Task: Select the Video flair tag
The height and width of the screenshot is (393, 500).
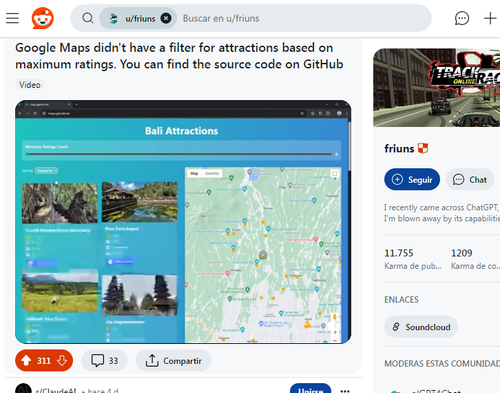Action: [30, 85]
